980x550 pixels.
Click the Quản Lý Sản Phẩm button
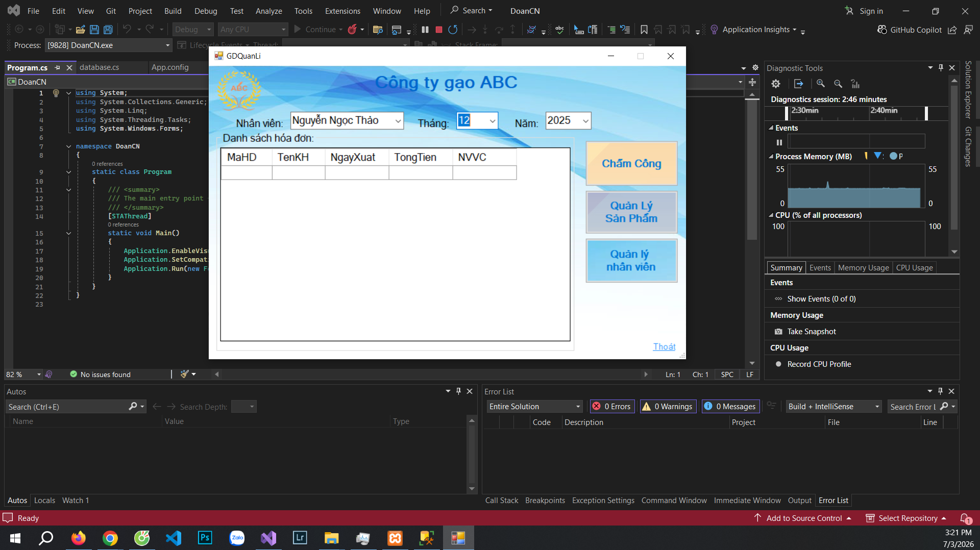pyautogui.click(x=631, y=212)
